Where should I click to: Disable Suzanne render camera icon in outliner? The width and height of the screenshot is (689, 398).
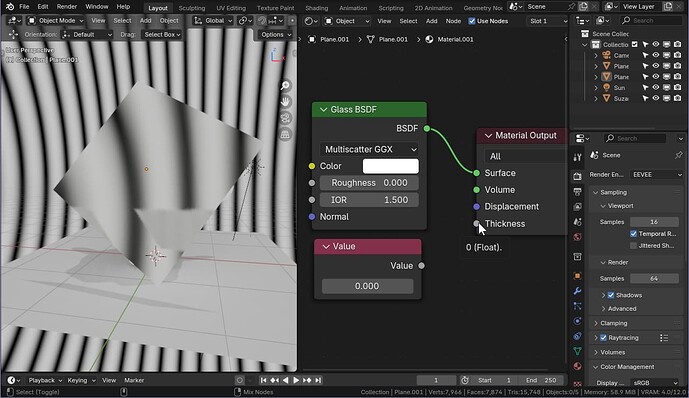click(677, 98)
